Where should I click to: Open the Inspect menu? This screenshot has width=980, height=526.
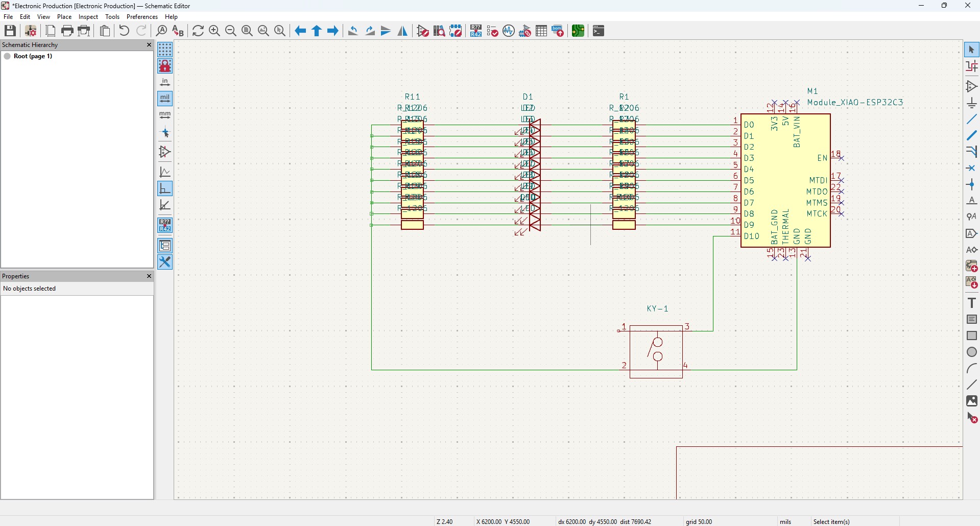88,17
